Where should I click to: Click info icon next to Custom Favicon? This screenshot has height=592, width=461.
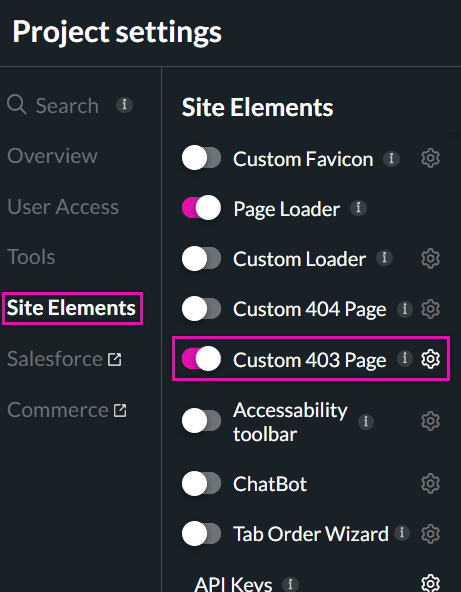(392, 159)
